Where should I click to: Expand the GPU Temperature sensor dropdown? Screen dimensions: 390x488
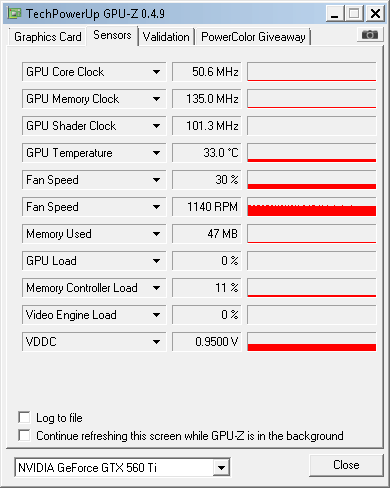pyautogui.click(x=156, y=153)
